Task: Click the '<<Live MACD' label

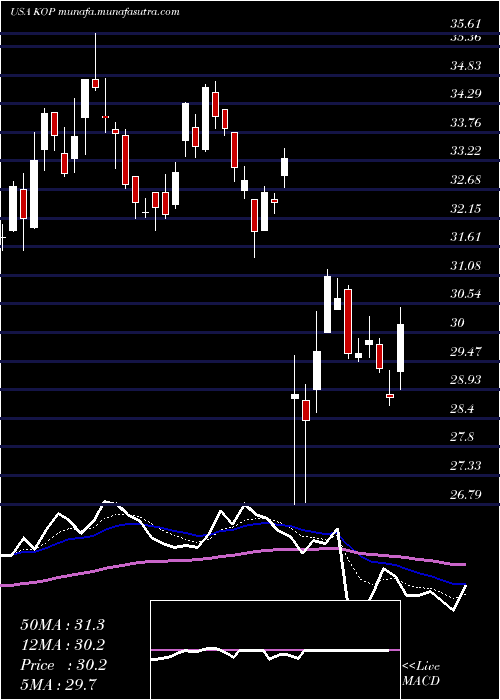Action: coord(421,674)
